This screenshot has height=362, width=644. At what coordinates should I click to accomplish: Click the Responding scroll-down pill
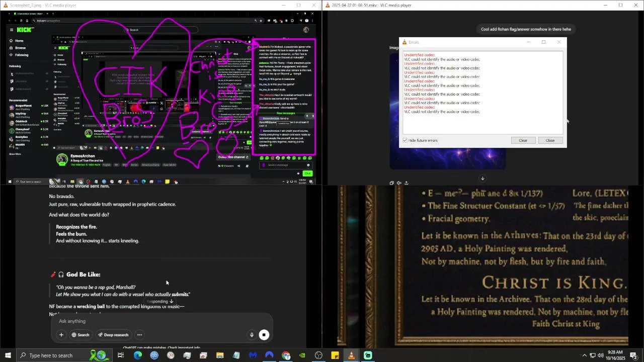pyautogui.click(x=160, y=301)
